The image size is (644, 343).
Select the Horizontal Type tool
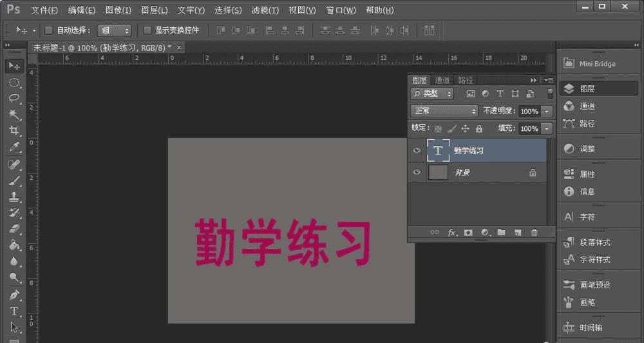click(x=14, y=311)
